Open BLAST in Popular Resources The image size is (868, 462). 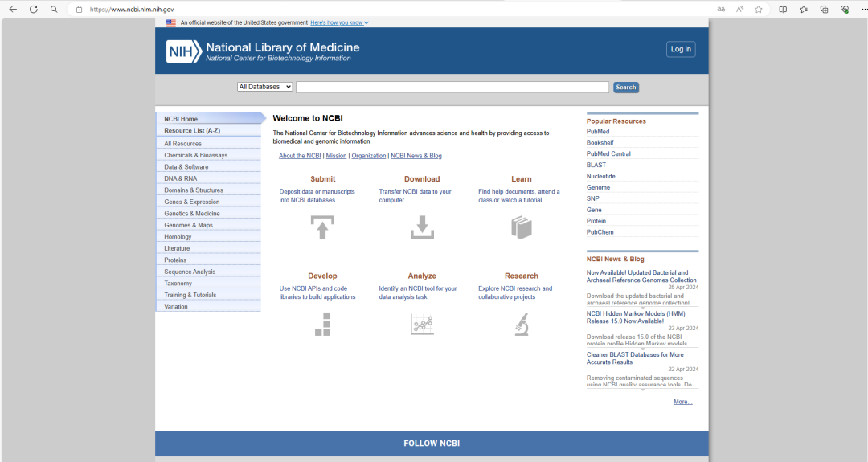[x=596, y=165]
